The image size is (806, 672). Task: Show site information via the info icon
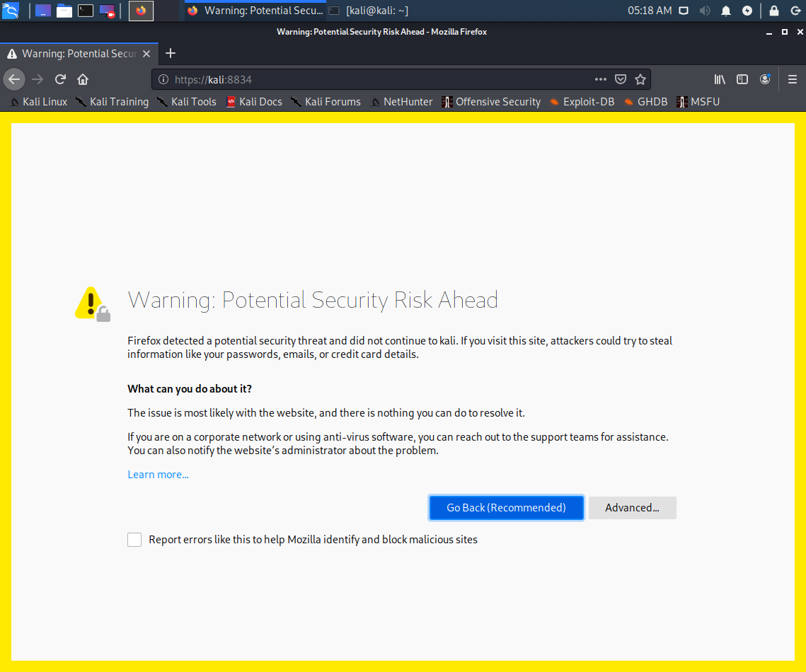(163, 79)
